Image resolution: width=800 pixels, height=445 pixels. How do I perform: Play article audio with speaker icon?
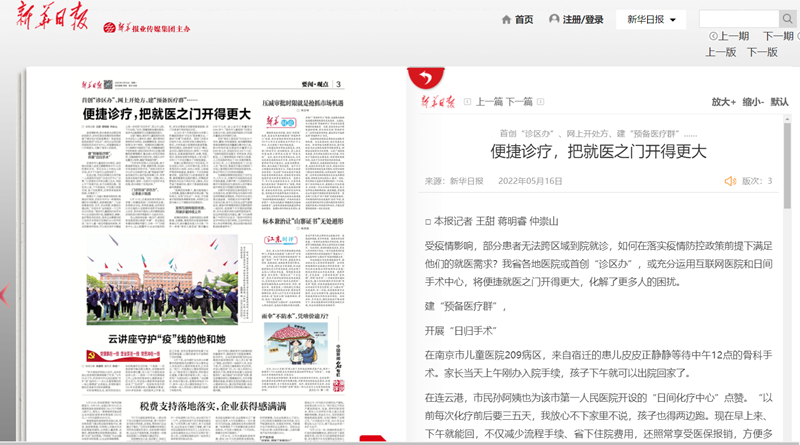(x=730, y=181)
